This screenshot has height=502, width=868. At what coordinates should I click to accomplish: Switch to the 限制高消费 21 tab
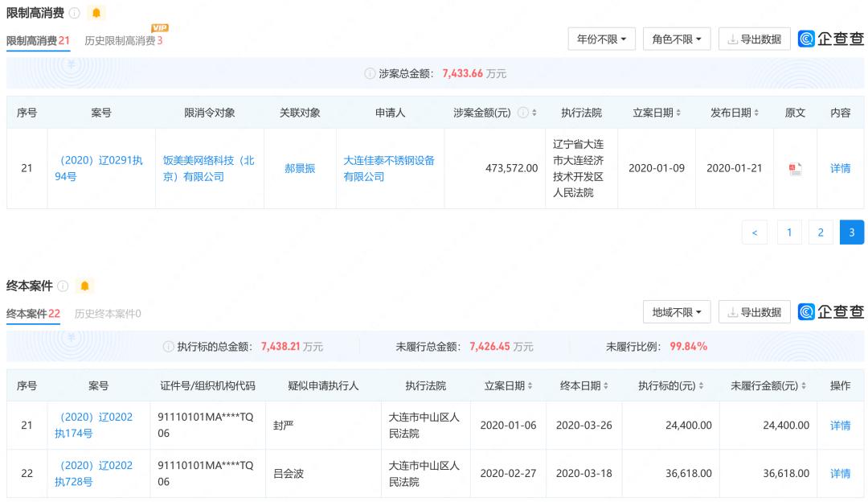[39, 40]
